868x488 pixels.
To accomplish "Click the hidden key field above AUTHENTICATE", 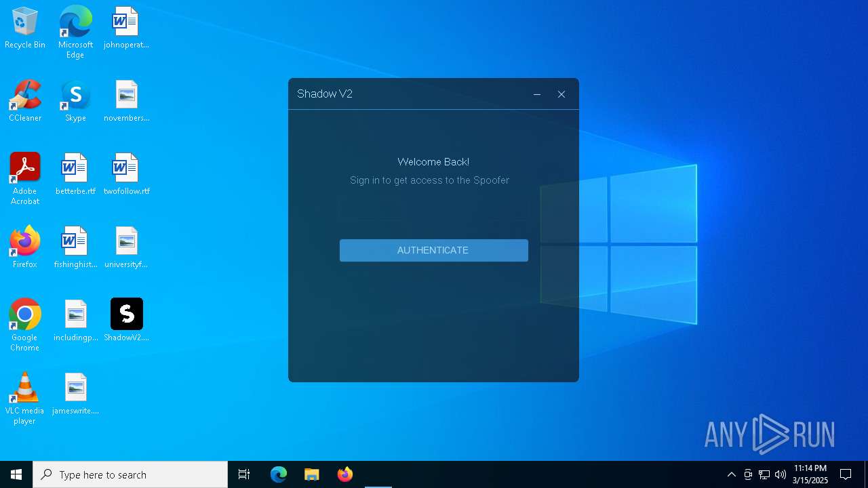I will (433, 210).
